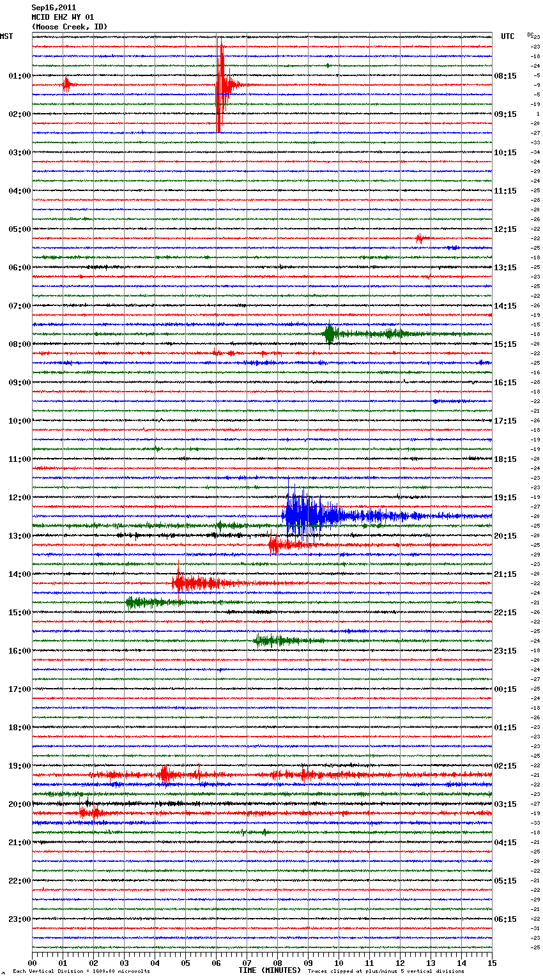Click the 10:00 MST time label
The width and height of the screenshot is (543, 980).
point(19,420)
